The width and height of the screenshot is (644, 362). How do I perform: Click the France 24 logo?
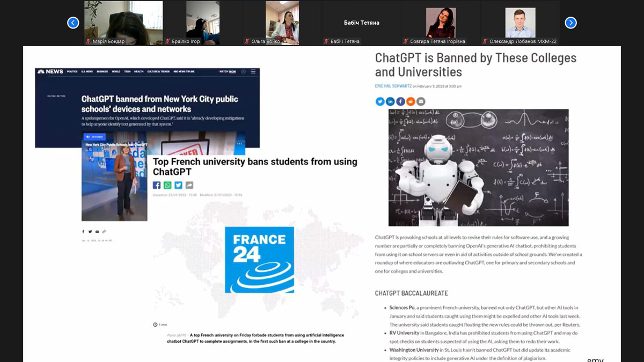[x=259, y=260]
